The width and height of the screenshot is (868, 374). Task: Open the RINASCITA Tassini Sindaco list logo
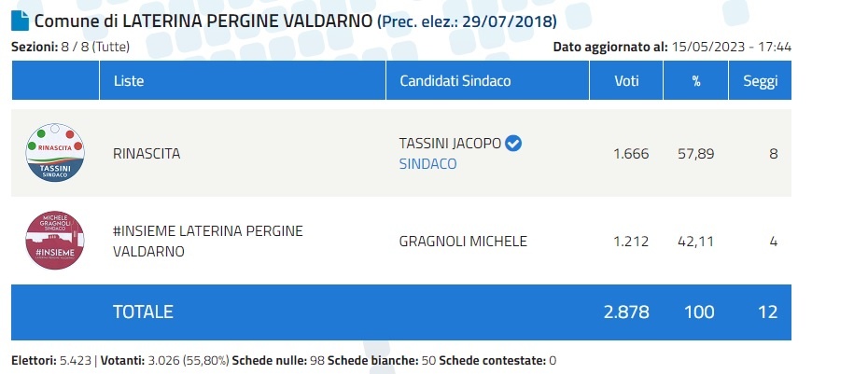(x=55, y=153)
